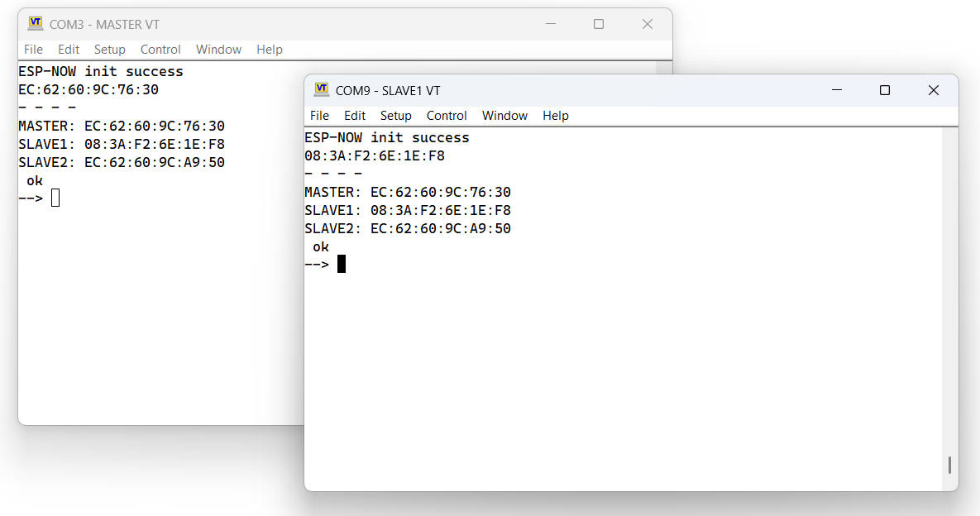Click the Tera Term icon in COM9 SLAVE1 title bar
980x516 pixels.
(321, 90)
